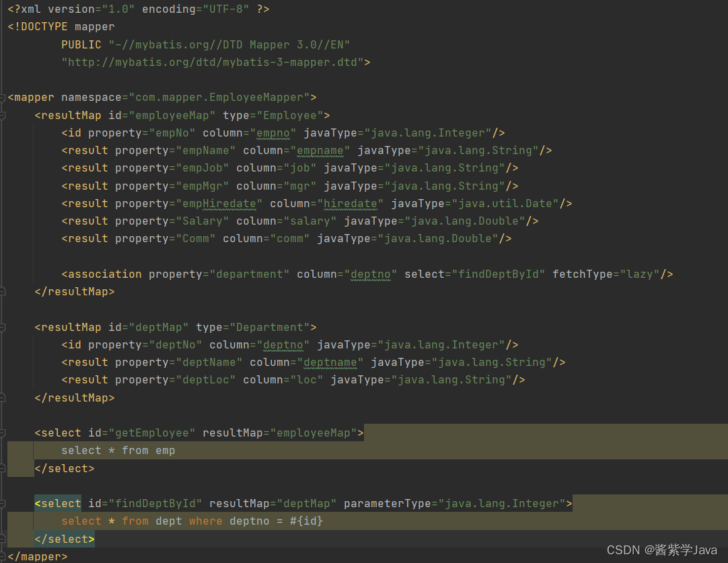Click the "-//mybatis.org//DTD Mapper 3.0//EN" string

pyautogui.click(x=229, y=45)
